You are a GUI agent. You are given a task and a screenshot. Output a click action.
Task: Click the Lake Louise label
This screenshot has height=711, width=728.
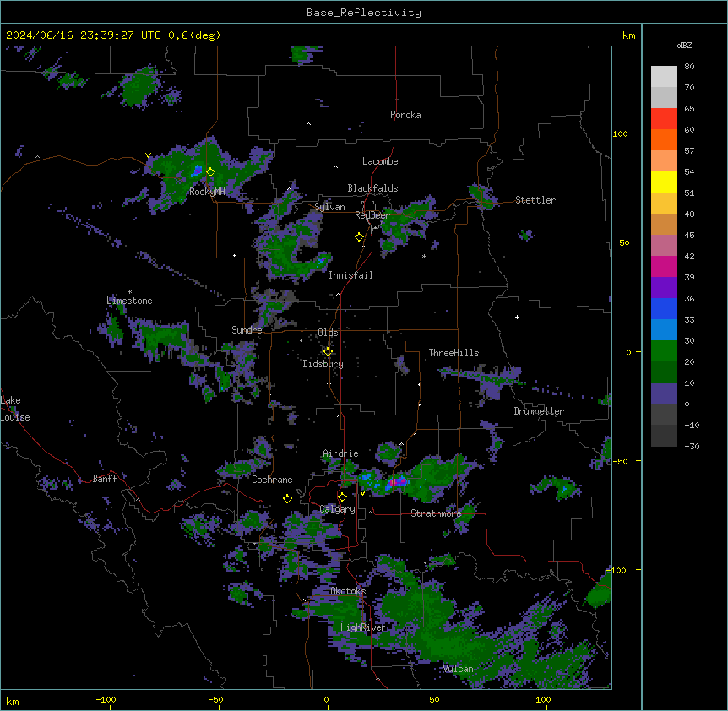[15, 409]
